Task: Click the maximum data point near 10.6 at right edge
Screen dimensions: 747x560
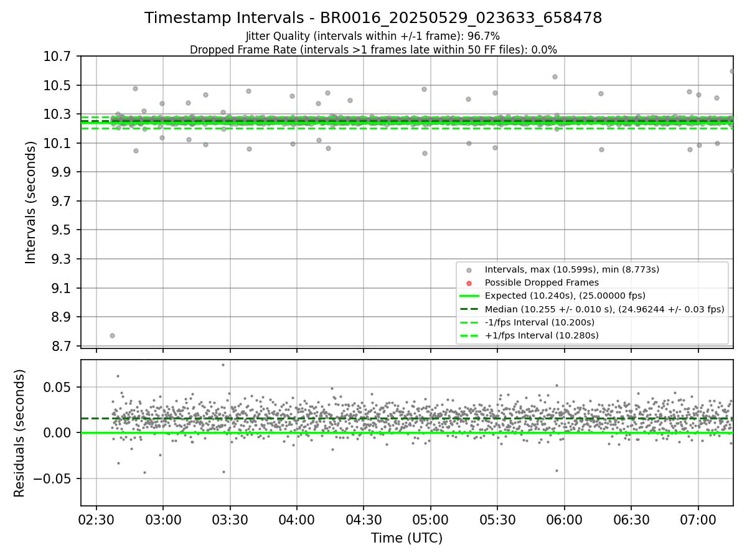Action: pos(732,71)
